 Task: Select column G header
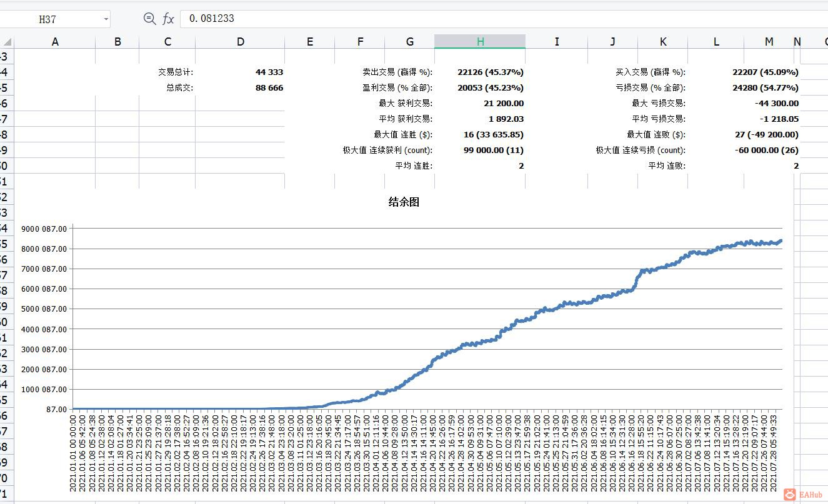[410, 42]
